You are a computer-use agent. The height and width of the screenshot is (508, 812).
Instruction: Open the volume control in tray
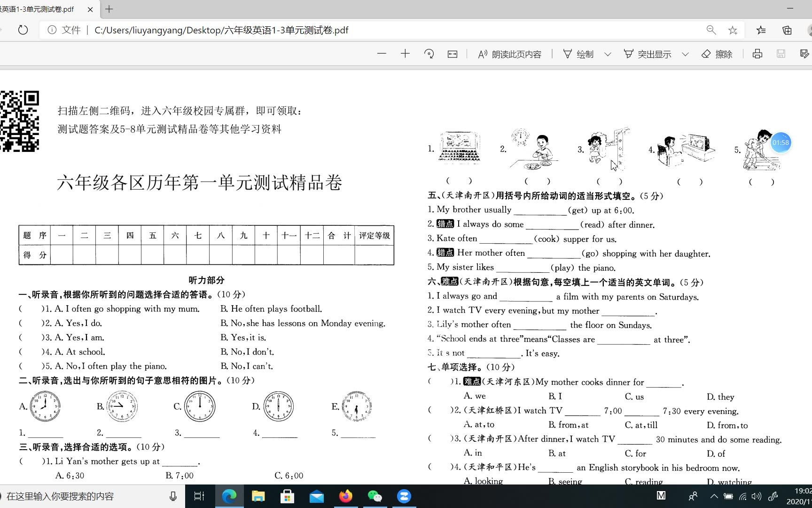pos(757,496)
